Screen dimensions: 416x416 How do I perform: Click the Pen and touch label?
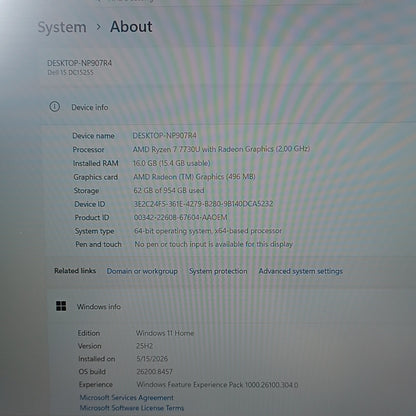click(x=98, y=244)
